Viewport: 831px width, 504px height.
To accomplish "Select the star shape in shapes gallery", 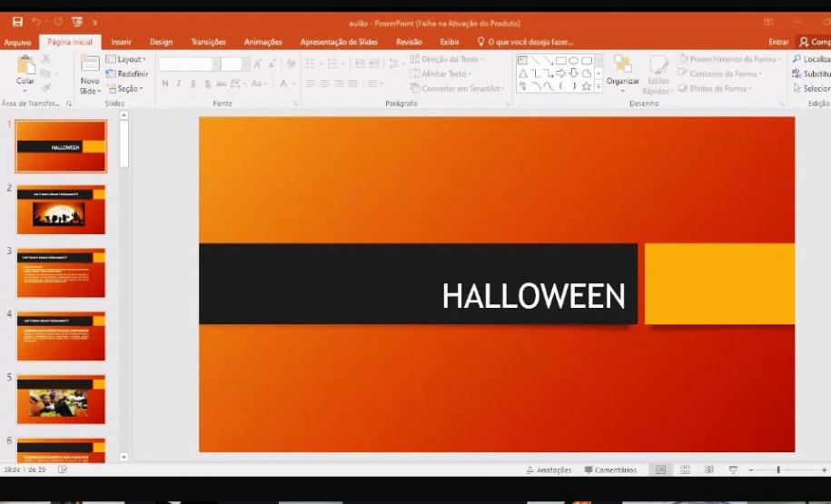I will [587, 86].
